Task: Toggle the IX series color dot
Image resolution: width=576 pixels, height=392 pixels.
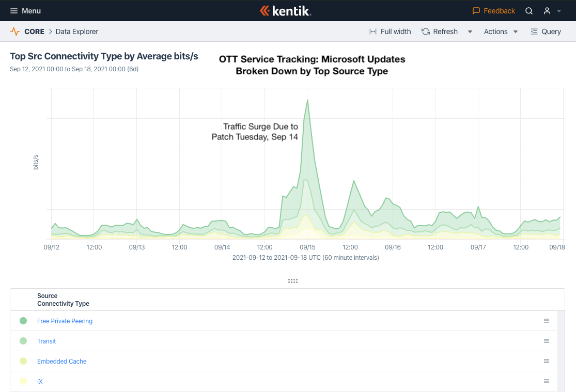Action: click(x=23, y=381)
